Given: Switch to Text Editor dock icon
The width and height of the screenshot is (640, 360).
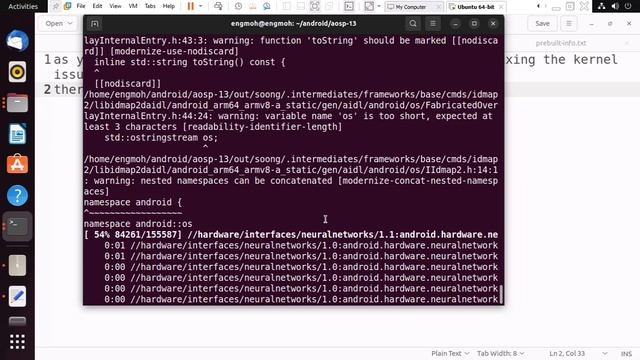Looking at the screenshot, I should point(17,296).
